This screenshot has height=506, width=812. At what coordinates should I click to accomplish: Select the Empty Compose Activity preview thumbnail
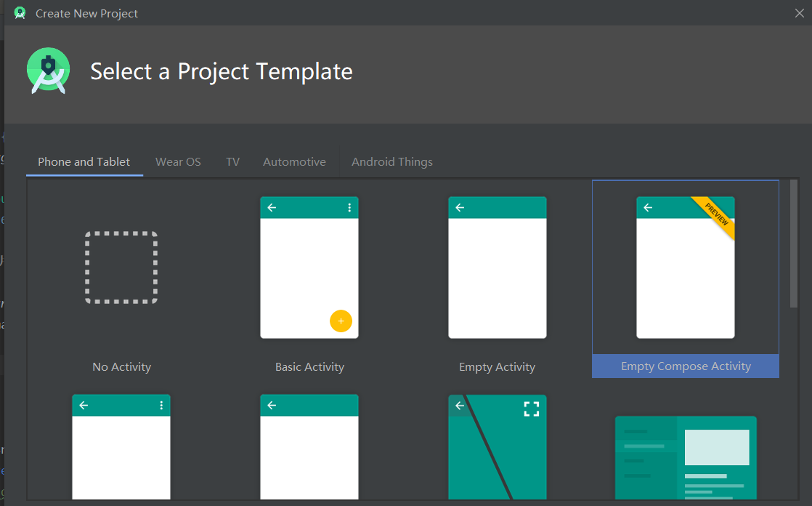[x=685, y=268]
